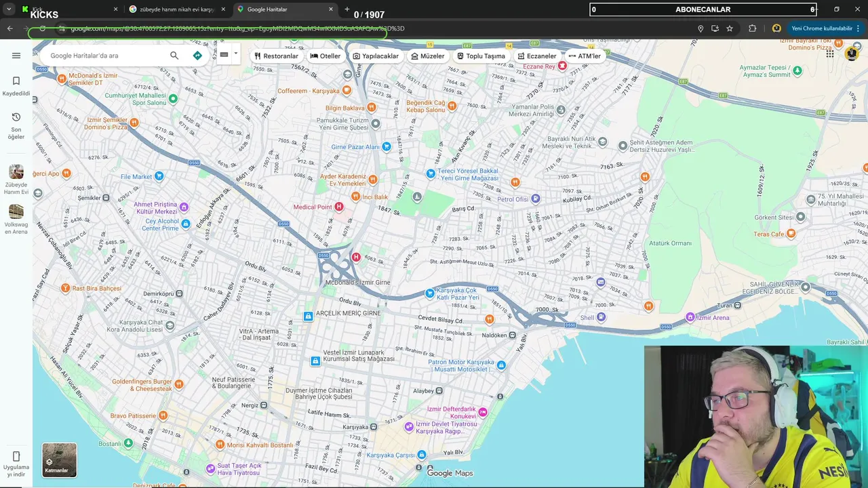Viewport: 868px width, 488px height.
Task: Select the Girne Pazar Alanı shopping pin
Action: tap(387, 146)
